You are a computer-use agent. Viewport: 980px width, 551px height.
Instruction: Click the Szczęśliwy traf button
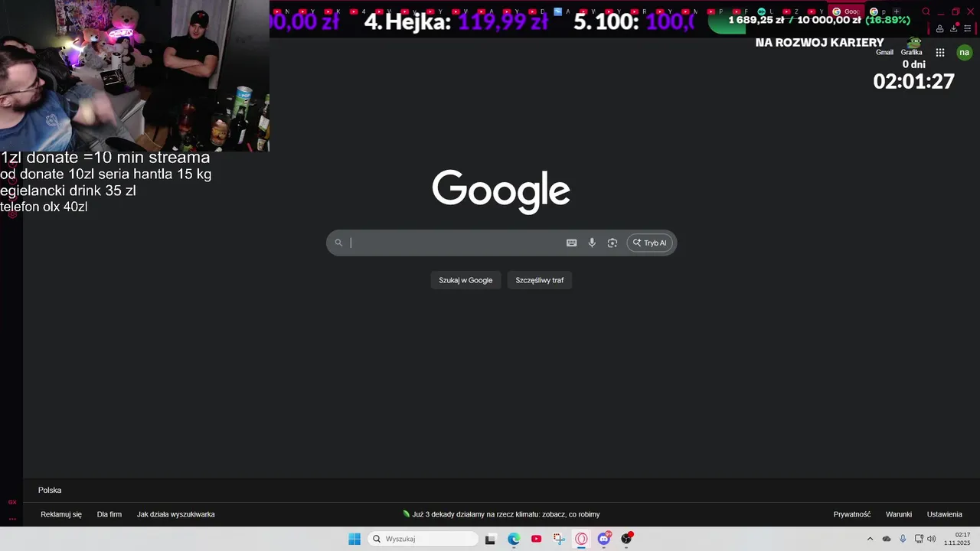click(x=540, y=280)
